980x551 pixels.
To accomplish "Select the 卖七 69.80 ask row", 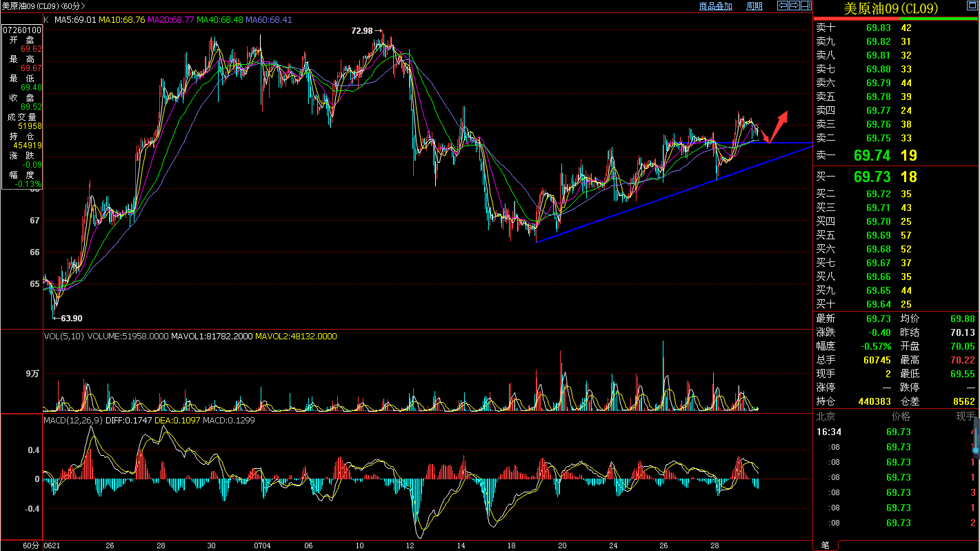I will 896,69.
